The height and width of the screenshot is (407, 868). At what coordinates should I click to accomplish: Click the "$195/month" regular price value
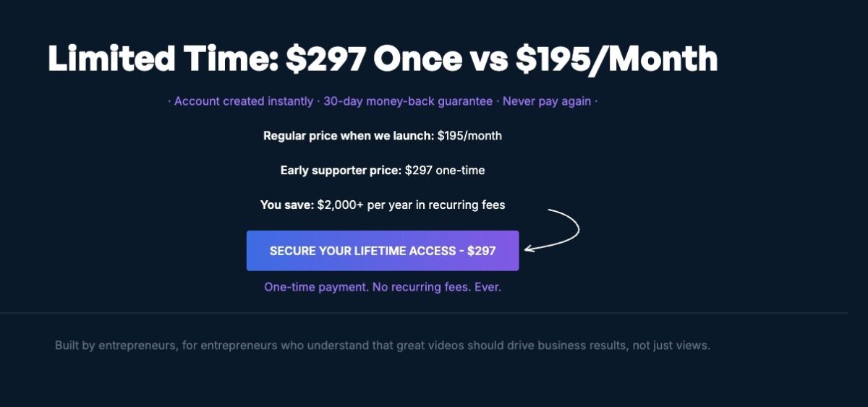pyautogui.click(x=469, y=136)
